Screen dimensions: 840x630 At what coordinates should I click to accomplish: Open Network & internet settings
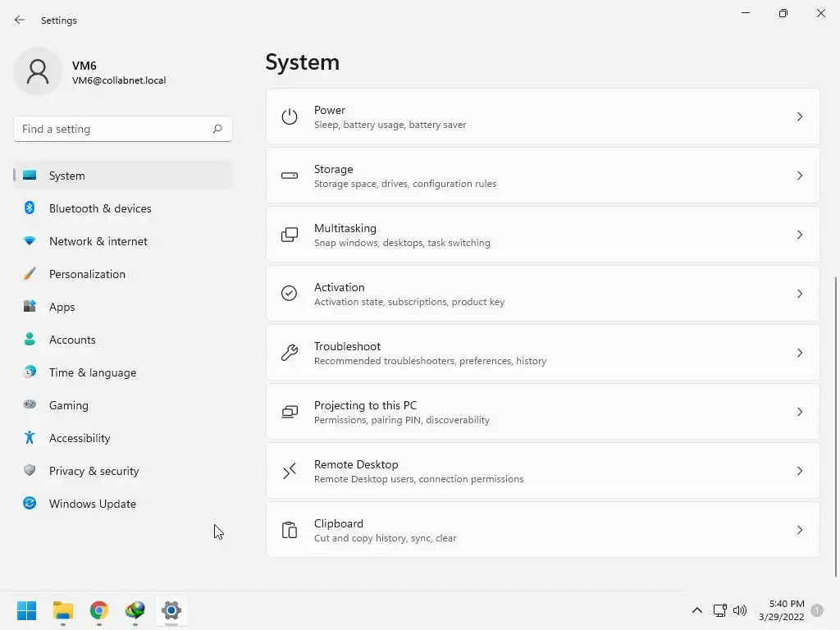click(98, 241)
